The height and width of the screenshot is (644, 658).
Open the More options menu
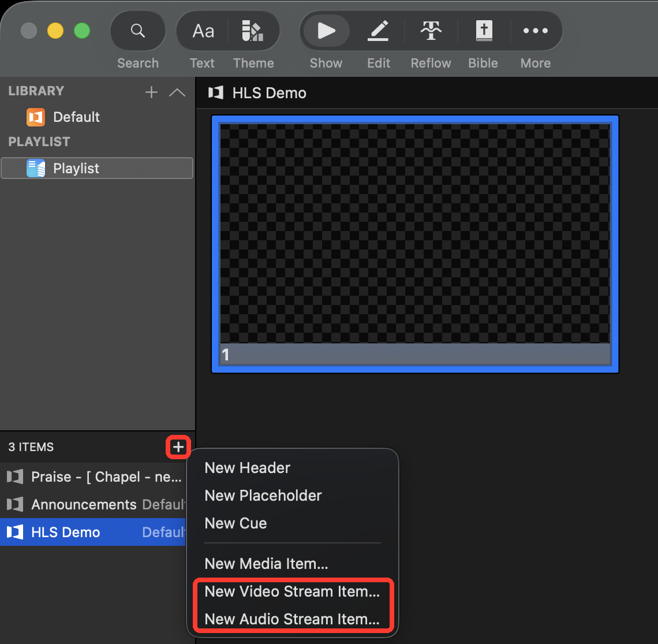coord(536,31)
